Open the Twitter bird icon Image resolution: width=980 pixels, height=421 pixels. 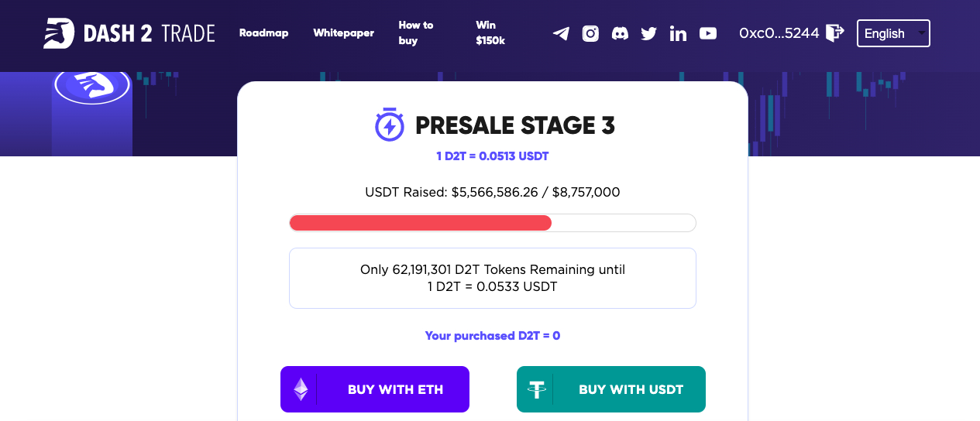click(649, 33)
